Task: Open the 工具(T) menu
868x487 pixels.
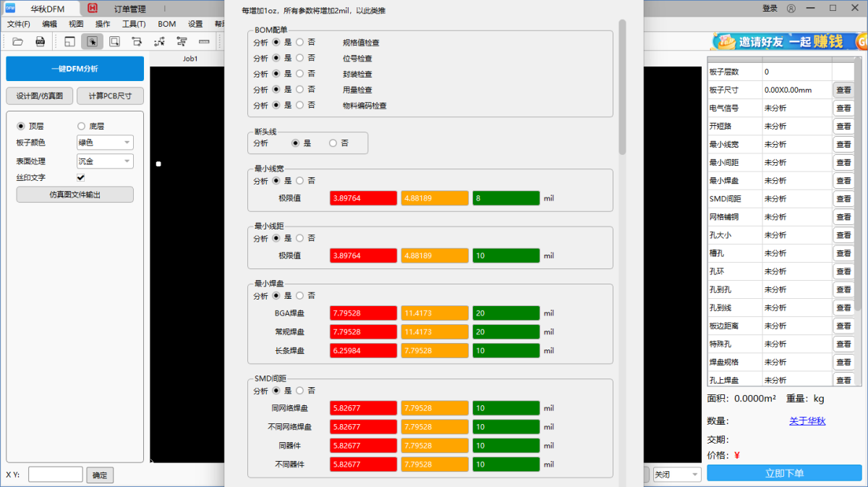Action: tap(134, 24)
